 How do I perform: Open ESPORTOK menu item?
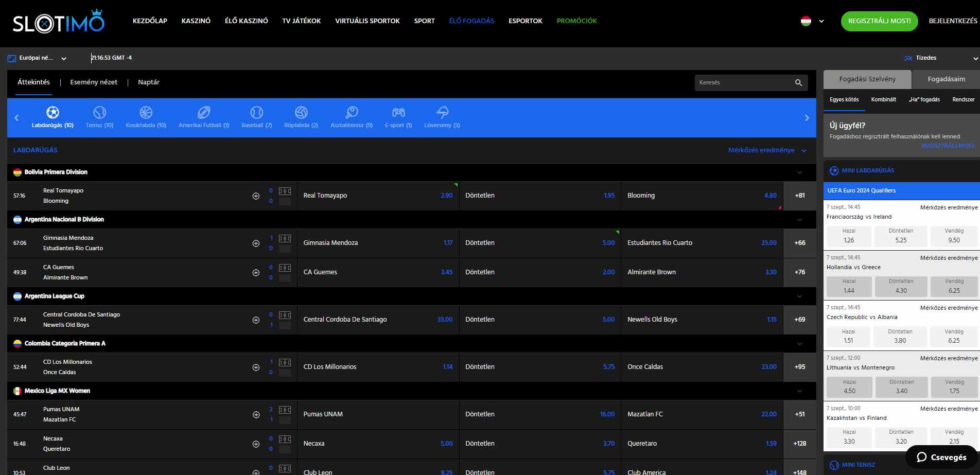526,21
